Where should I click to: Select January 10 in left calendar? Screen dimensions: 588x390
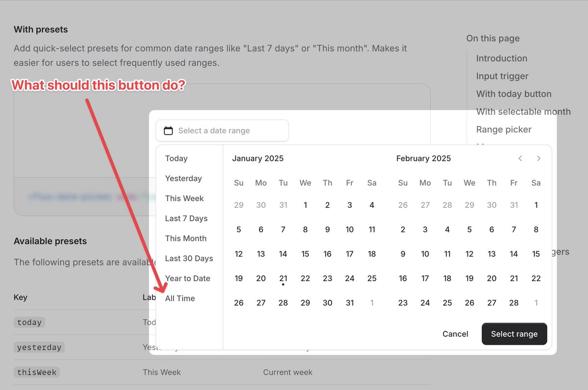point(349,229)
